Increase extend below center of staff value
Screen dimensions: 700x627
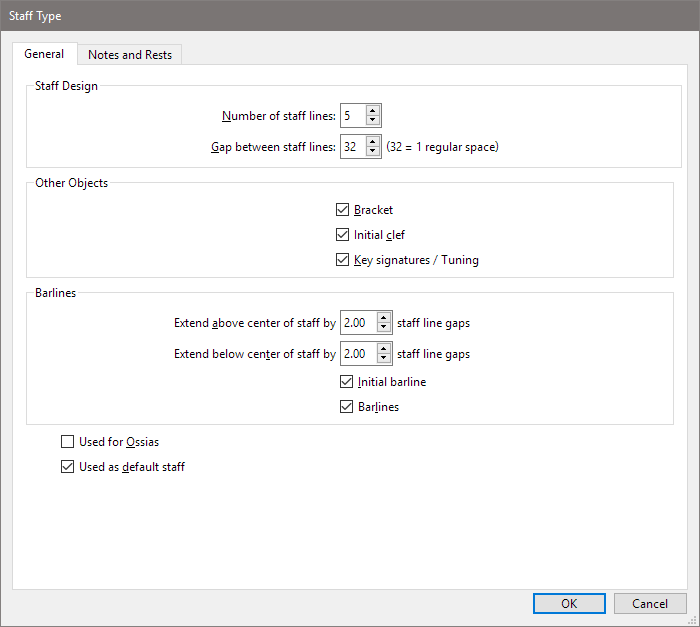click(384, 349)
